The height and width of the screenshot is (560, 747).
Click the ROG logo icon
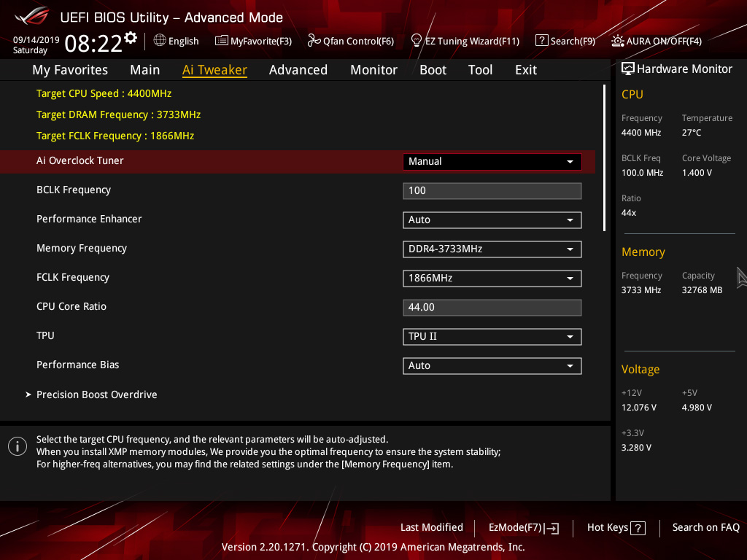coord(32,16)
